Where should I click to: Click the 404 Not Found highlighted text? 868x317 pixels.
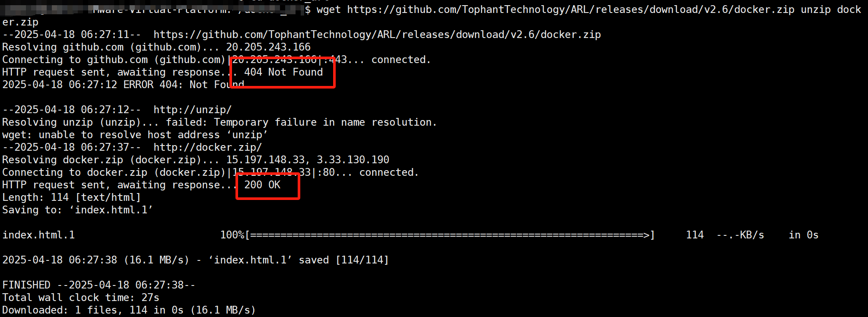pos(283,72)
